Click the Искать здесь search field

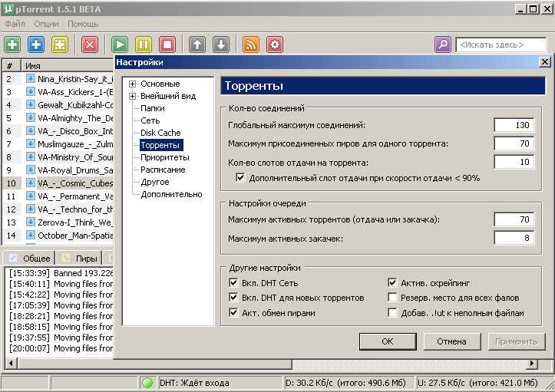pyautogui.click(x=501, y=44)
